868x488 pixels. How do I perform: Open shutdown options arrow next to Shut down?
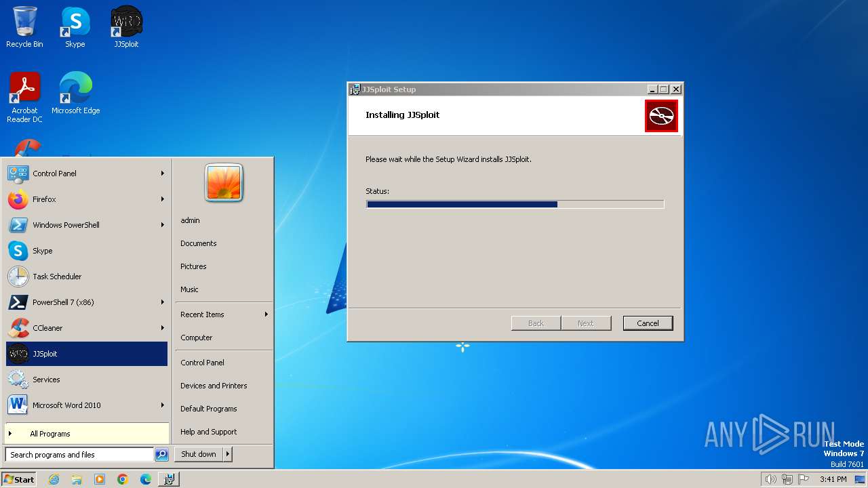[228, 454]
